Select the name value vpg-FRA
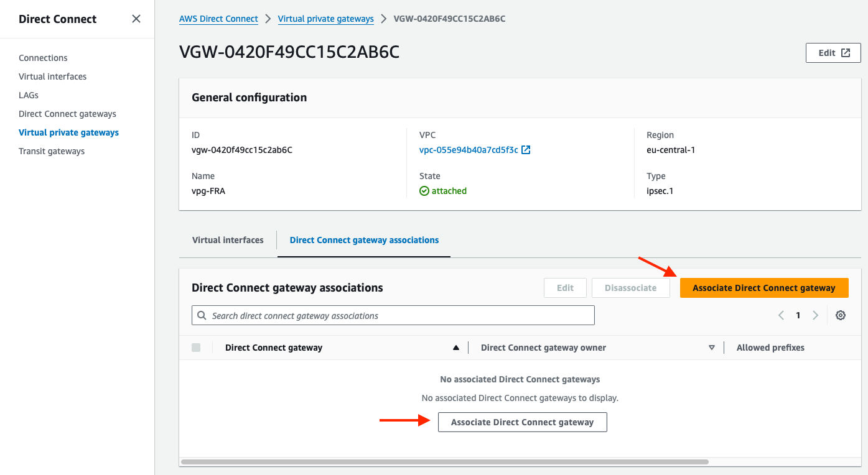The height and width of the screenshot is (475, 868). pos(208,191)
